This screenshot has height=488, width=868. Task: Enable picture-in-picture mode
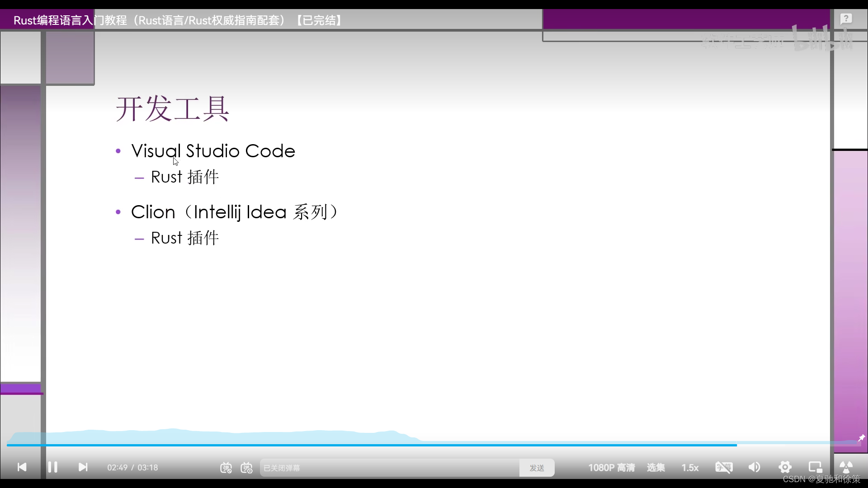coord(815,467)
